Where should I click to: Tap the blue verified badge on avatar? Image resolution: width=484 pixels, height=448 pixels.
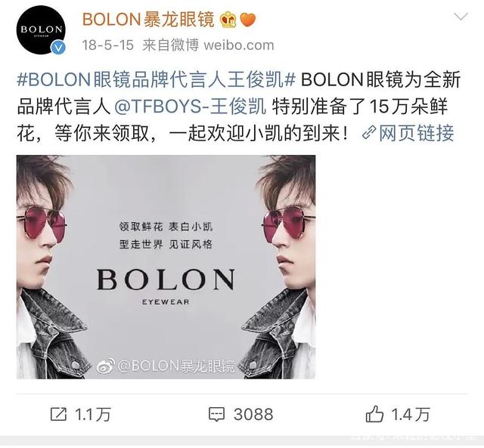tap(57, 48)
